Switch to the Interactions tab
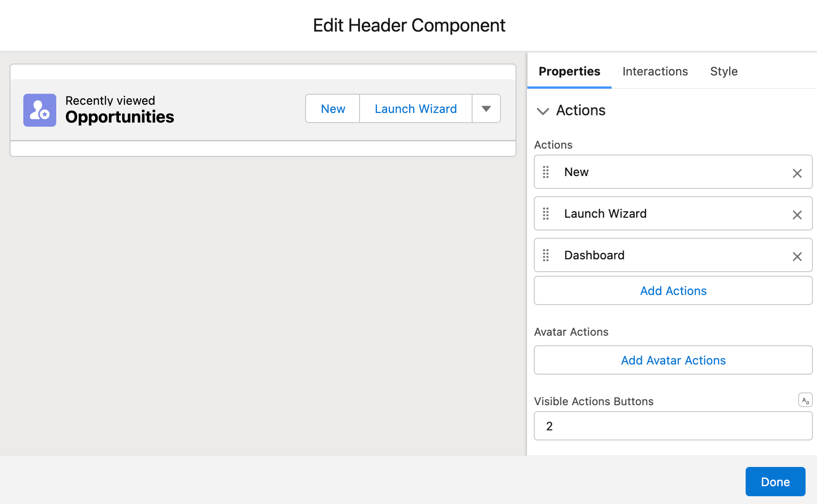The height and width of the screenshot is (504, 817). [x=655, y=71]
